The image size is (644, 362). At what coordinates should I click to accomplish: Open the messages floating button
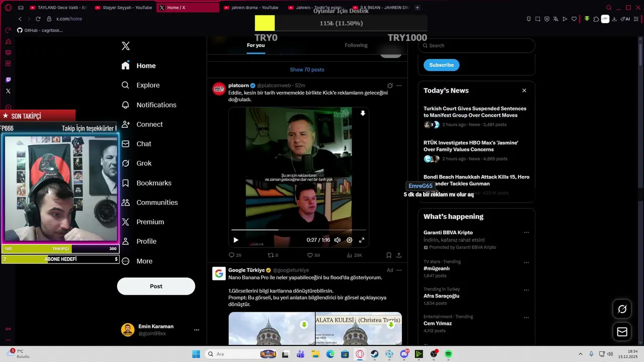622,332
